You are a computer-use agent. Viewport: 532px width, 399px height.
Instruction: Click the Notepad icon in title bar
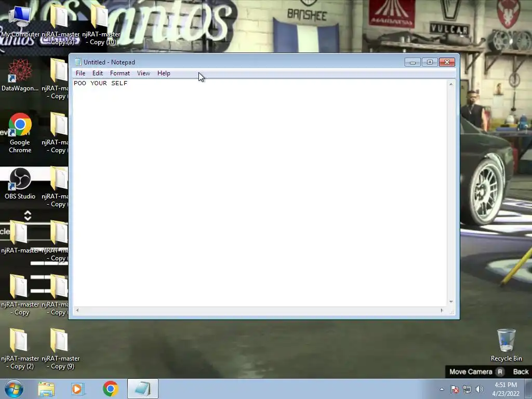tap(78, 62)
